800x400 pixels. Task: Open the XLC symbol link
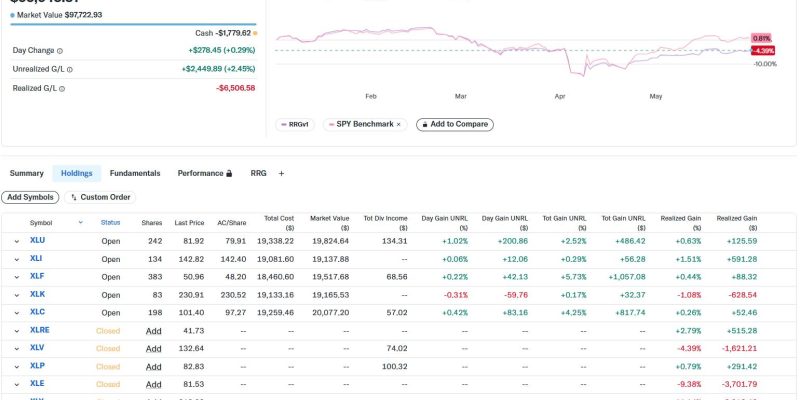[37, 312]
